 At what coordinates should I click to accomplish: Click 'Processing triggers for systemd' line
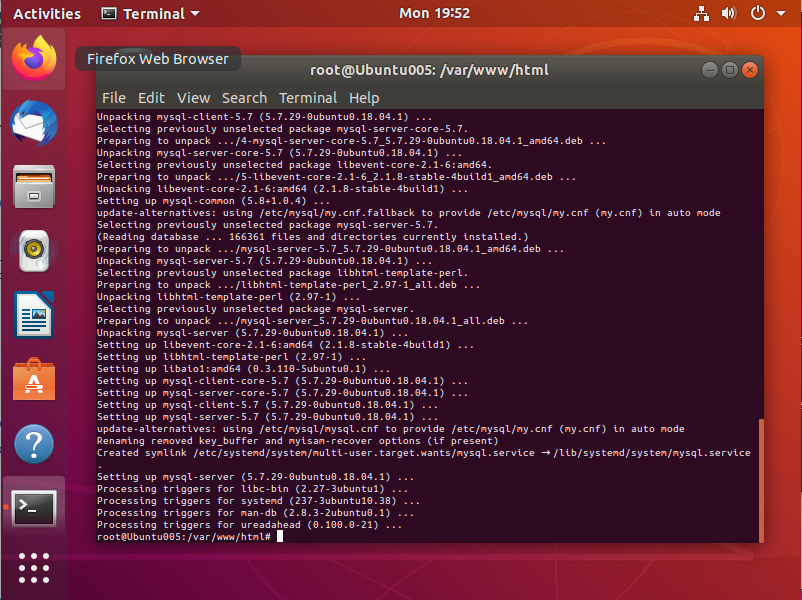tap(258, 501)
